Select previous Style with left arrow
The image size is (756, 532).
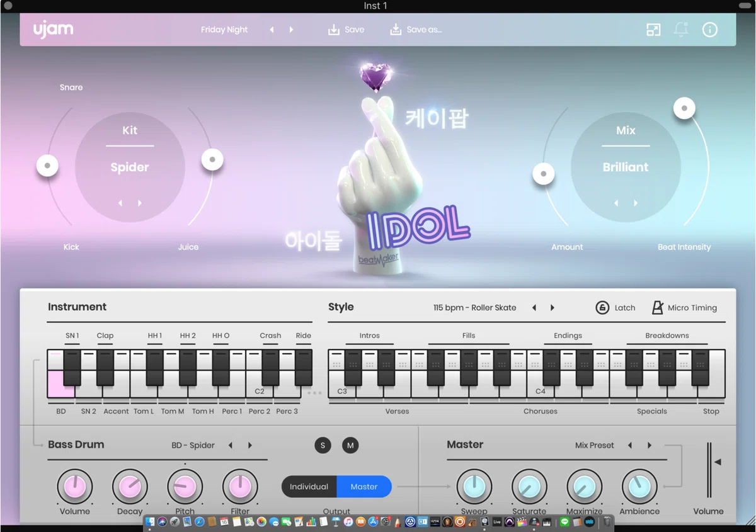[534, 308]
